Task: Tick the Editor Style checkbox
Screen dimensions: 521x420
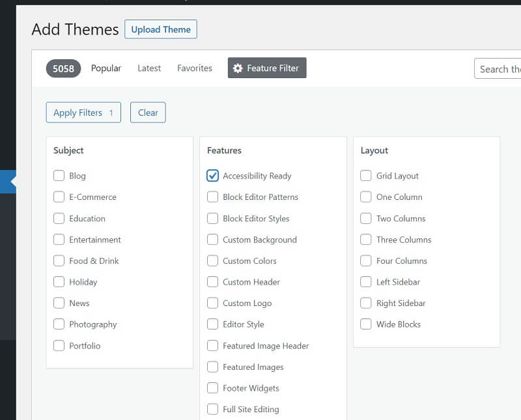Action: [x=213, y=324]
